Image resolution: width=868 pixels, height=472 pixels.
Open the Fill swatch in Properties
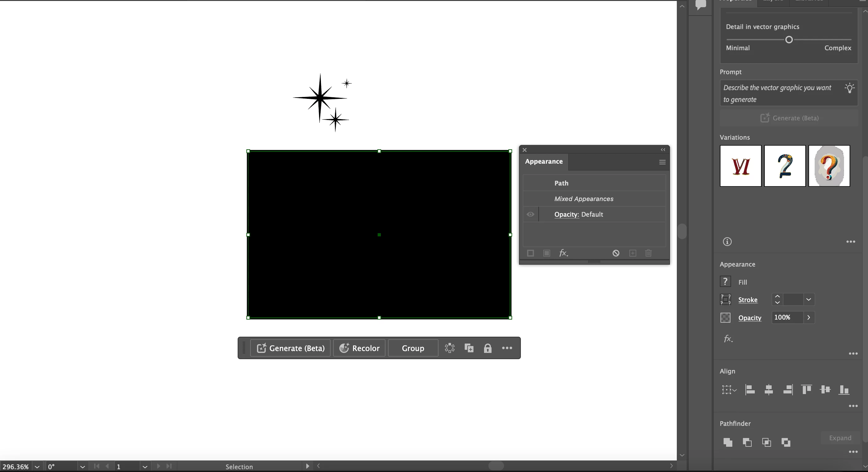tap(725, 282)
